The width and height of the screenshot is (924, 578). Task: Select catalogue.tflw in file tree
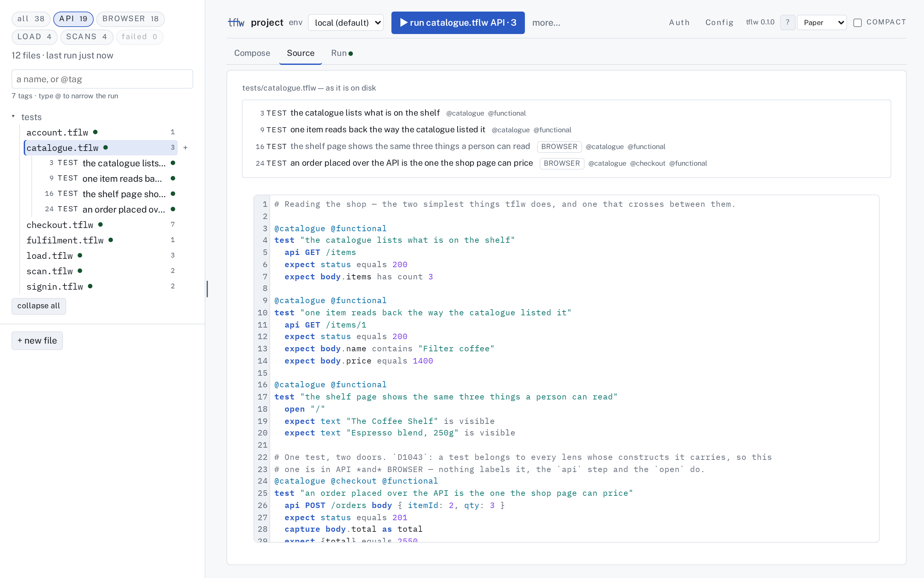[x=101, y=148]
